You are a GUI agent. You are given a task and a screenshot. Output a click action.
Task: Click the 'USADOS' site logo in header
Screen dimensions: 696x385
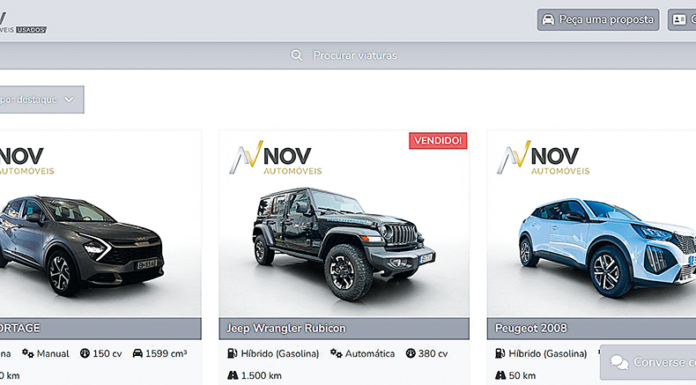tap(23, 22)
